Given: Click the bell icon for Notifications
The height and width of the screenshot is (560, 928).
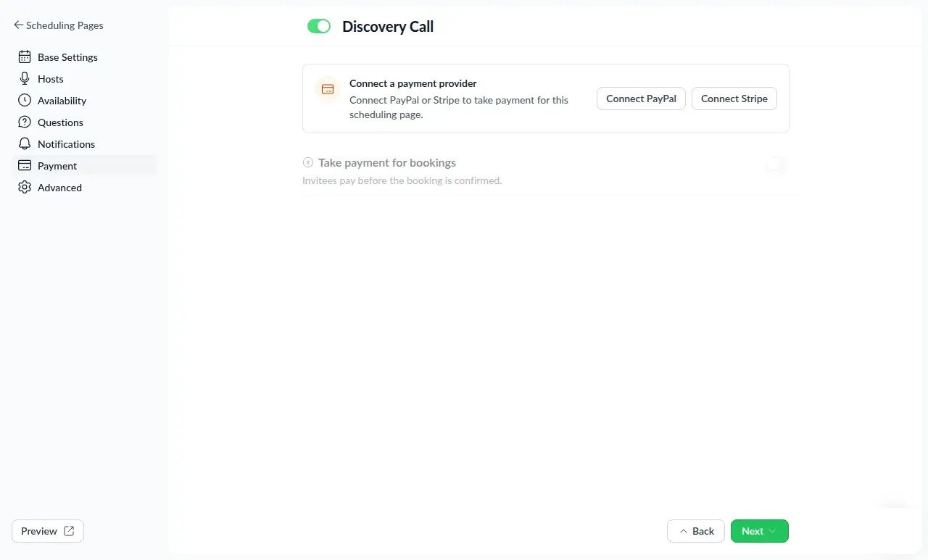Looking at the screenshot, I should [25, 143].
